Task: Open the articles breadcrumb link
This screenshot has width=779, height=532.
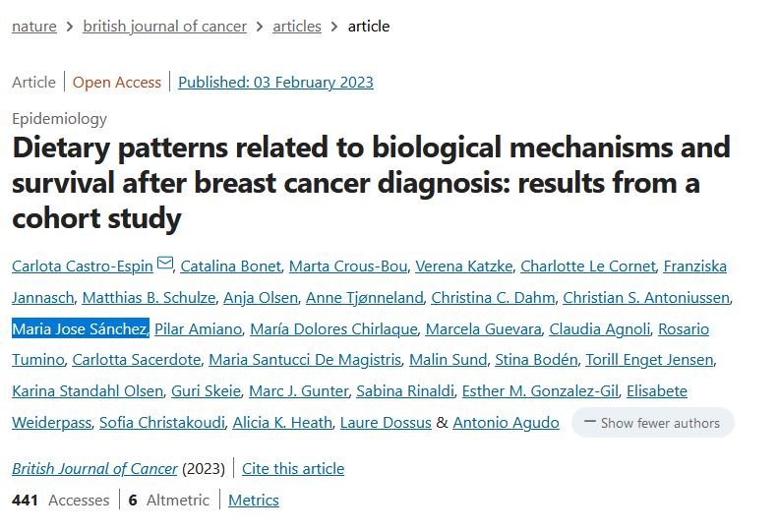Action: click(x=297, y=27)
